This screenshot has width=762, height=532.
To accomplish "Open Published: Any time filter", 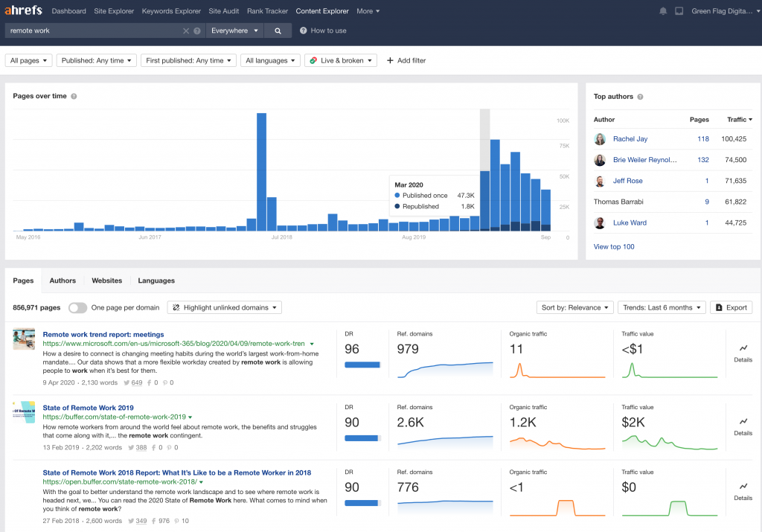I will click(x=96, y=61).
